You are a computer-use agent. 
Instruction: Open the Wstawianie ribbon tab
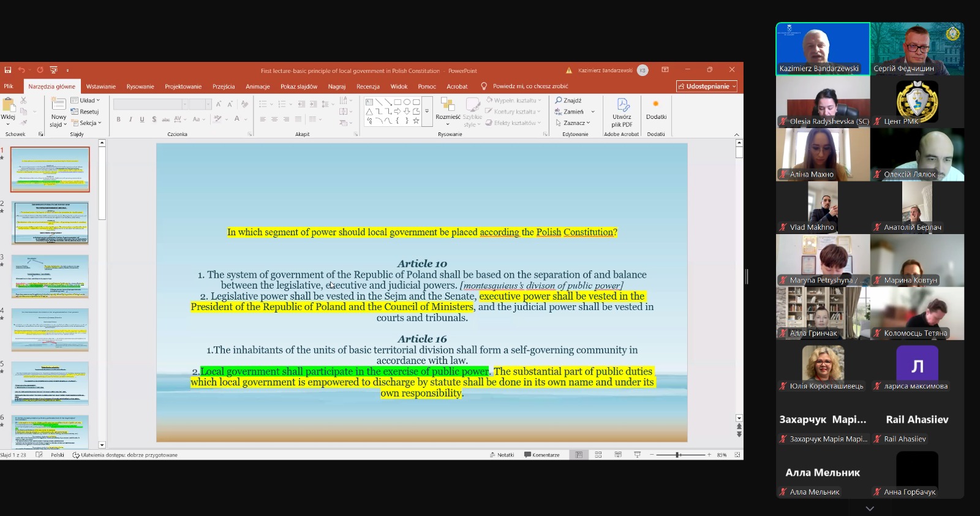[100, 86]
